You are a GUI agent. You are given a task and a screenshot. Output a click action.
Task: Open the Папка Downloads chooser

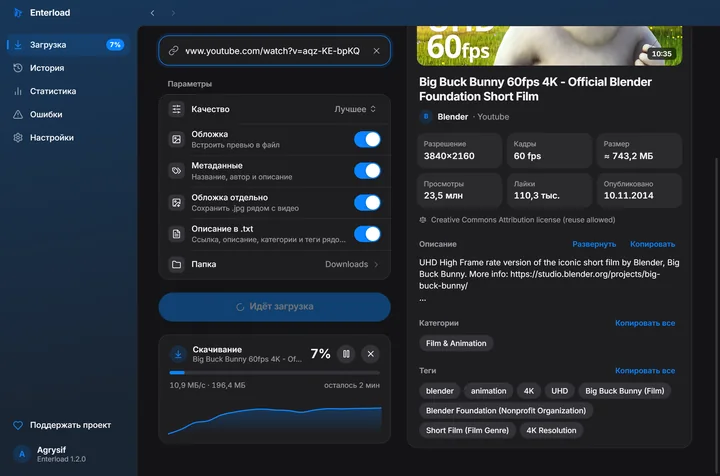[x=275, y=264]
